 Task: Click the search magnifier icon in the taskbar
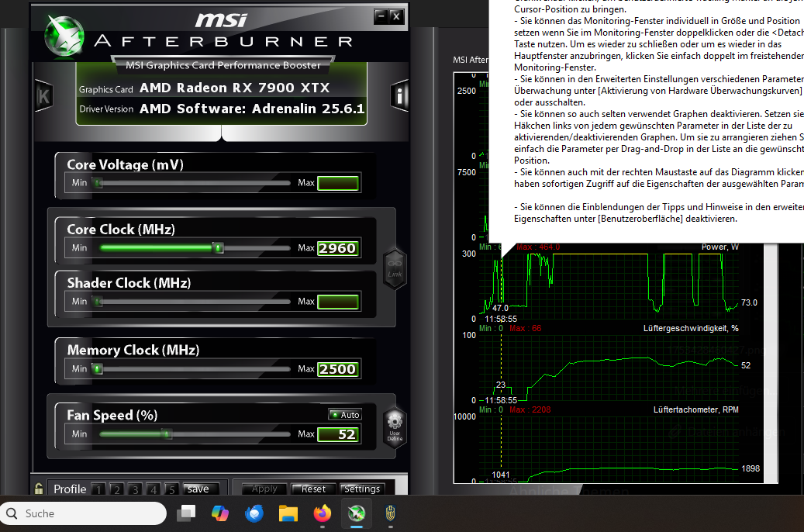pyautogui.click(x=12, y=513)
